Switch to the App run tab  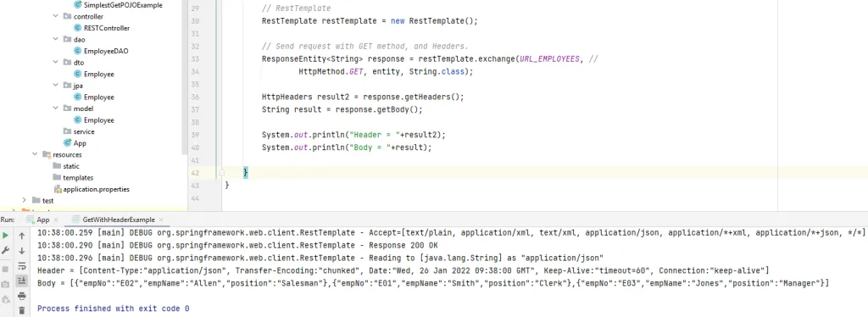[x=43, y=220]
